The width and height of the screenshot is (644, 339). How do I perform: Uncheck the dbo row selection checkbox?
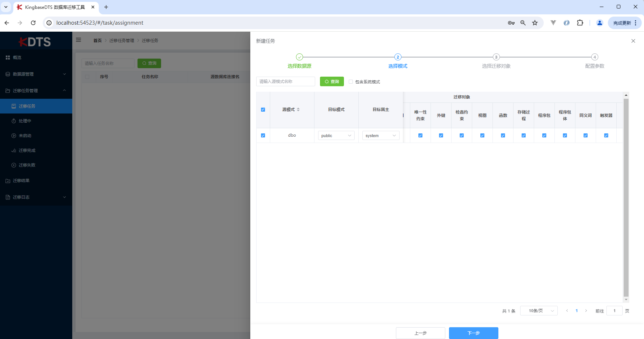click(263, 136)
